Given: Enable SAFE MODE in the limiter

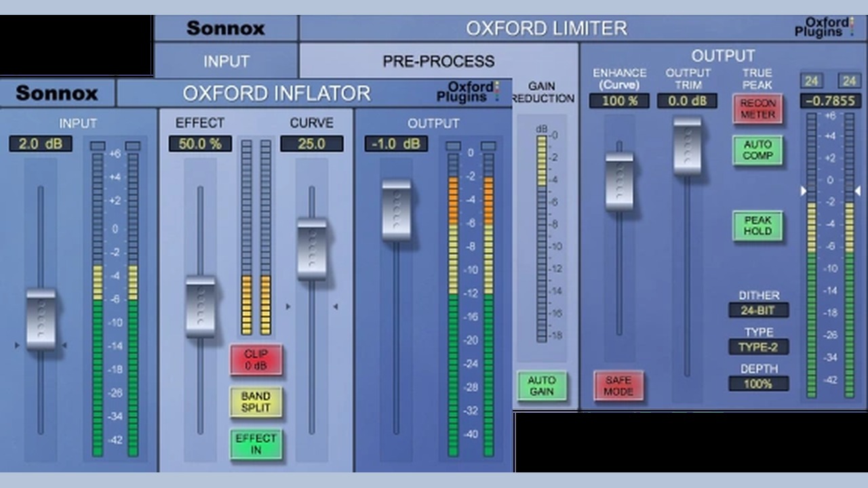Looking at the screenshot, I should (x=618, y=386).
